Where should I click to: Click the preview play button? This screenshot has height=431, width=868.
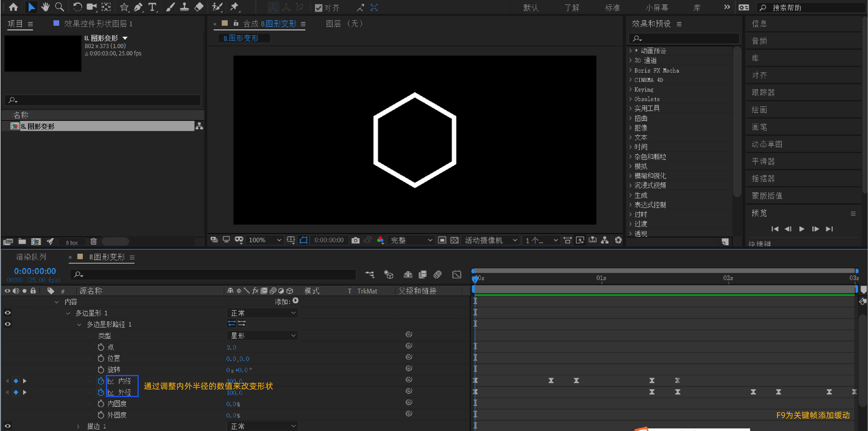802,229
